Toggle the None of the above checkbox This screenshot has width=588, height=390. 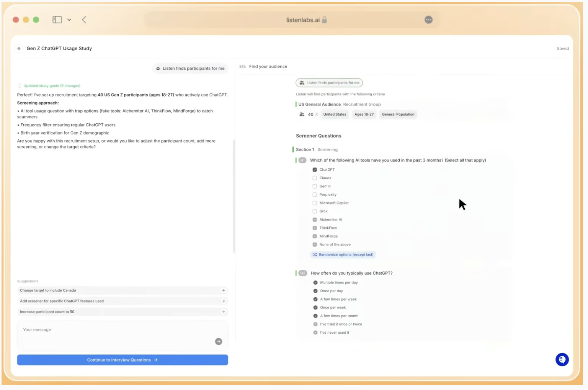pos(315,245)
